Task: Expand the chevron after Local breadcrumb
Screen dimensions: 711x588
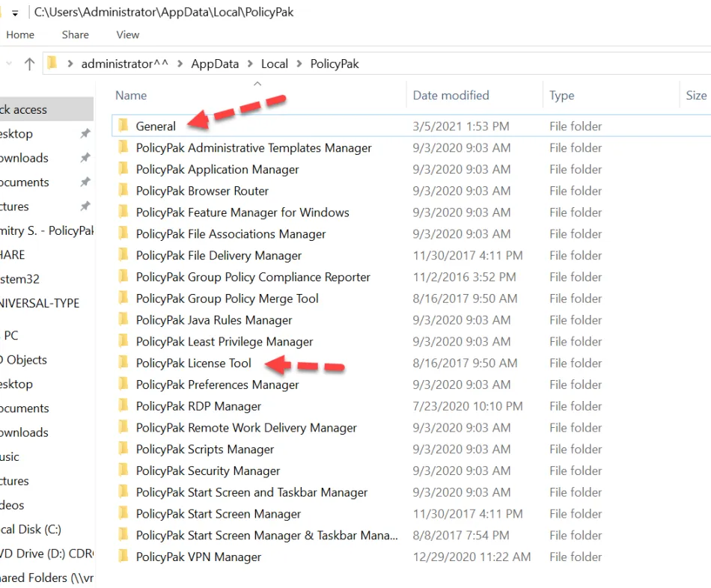Action: click(x=299, y=64)
